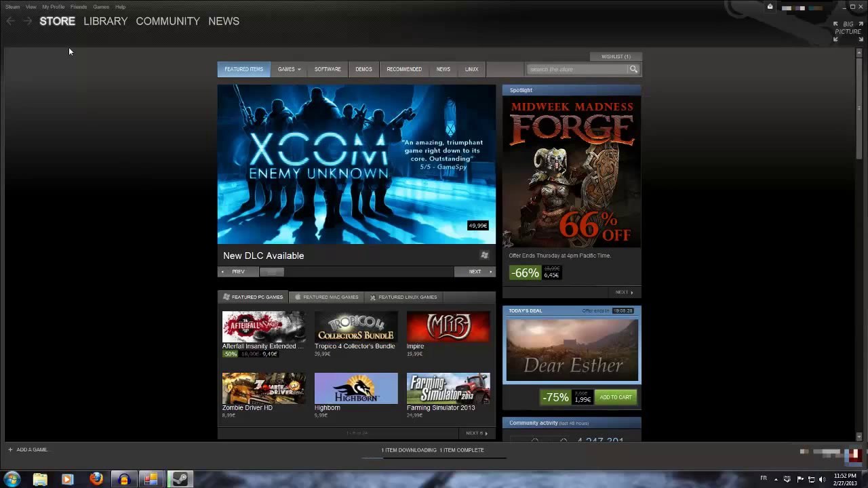This screenshot has height=488, width=868.
Task: Open File Explorer from the taskbar
Action: [x=40, y=479]
